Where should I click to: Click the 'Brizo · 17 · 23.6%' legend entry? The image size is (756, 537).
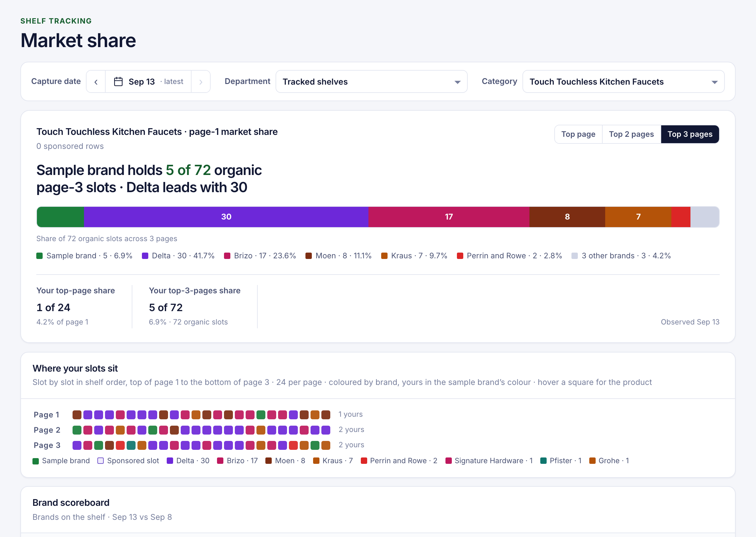(260, 255)
